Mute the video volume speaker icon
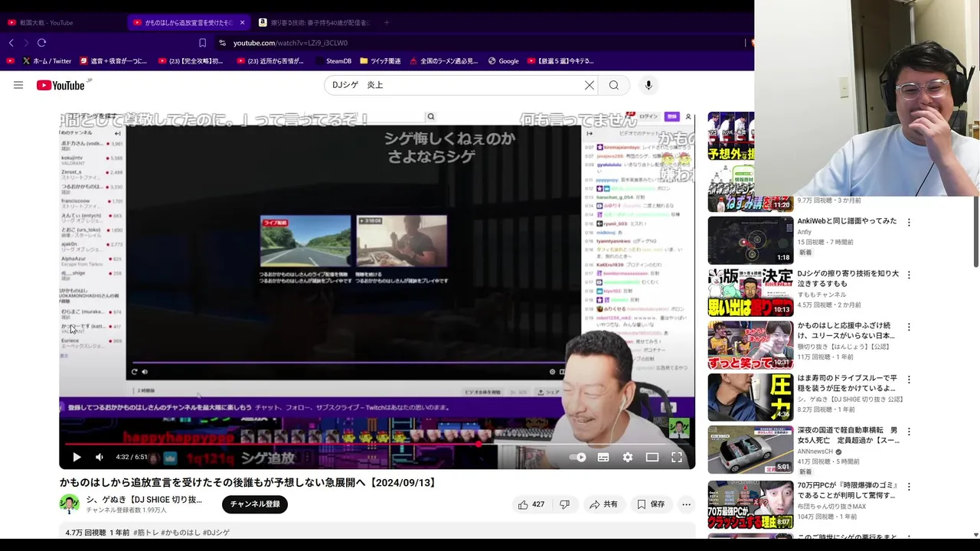Image resolution: width=980 pixels, height=551 pixels. tap(100, 457)
